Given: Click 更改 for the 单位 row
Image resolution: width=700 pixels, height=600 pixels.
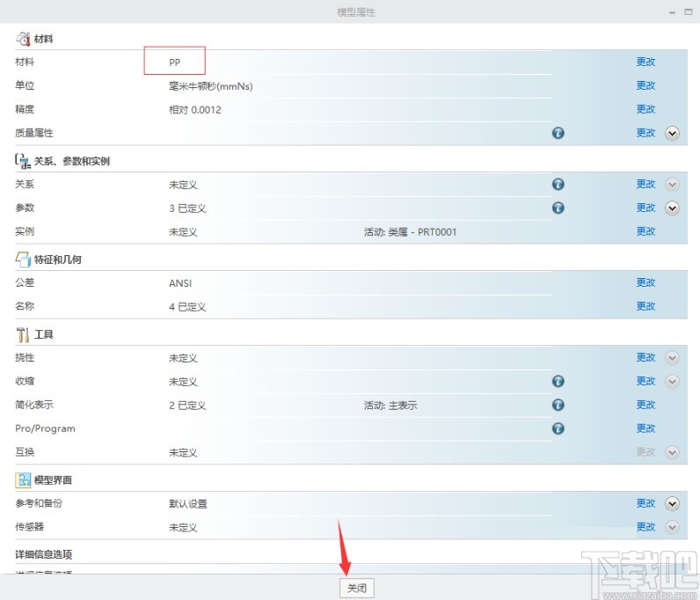Looking at the screenshot, I should (645, 85).
